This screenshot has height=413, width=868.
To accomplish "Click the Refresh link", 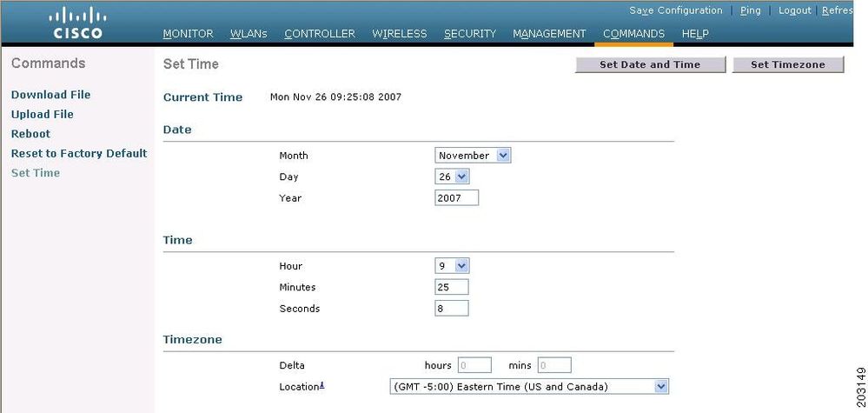I will point(837,10).
